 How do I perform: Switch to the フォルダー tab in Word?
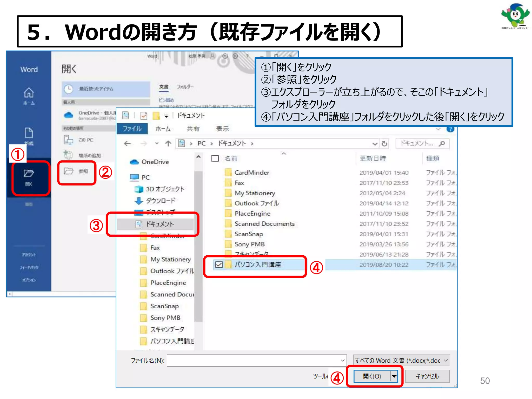pos(185,87)
